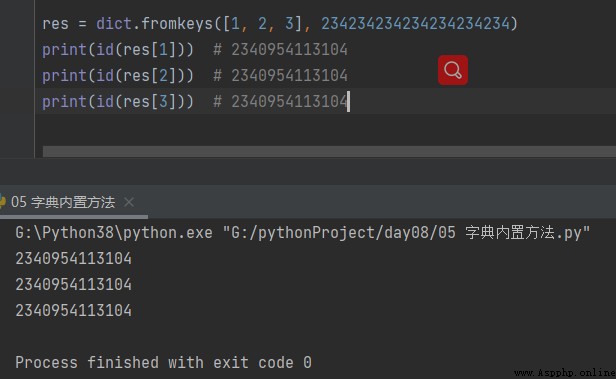Close the 05 字典内置方法 run tab
616x379 pixels.
pyautogui.click(x=129, y=202)
